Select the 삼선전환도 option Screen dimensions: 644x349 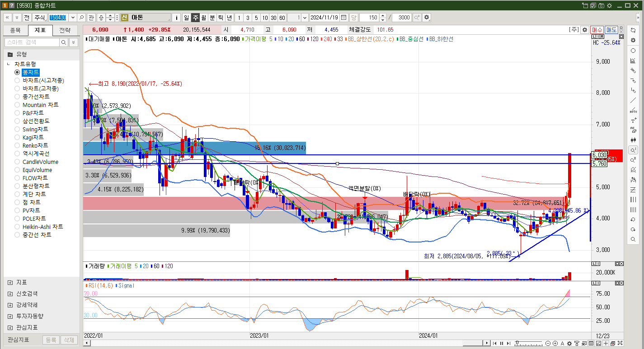pyautogui.click(x=17, y=121)
